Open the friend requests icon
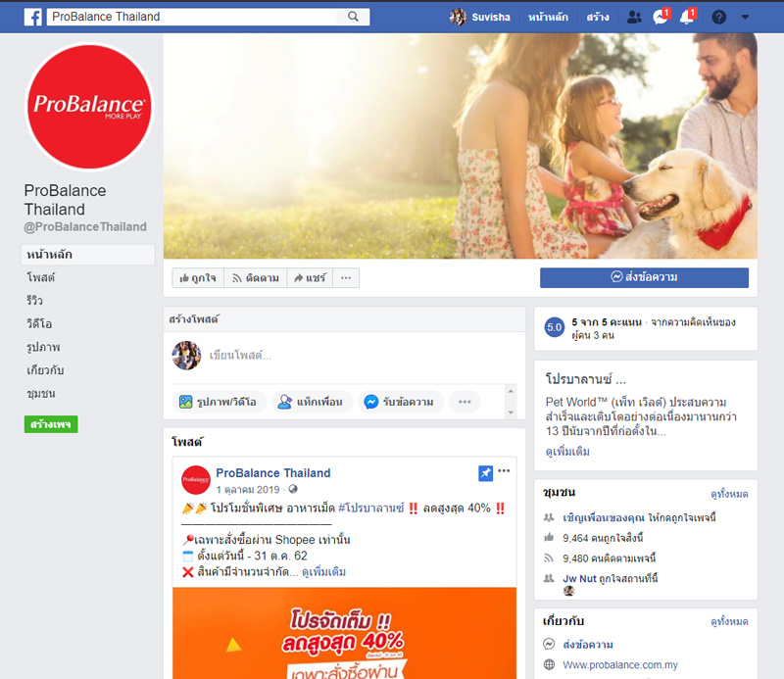This screenshot has height=679, width=784. (634, 17)
